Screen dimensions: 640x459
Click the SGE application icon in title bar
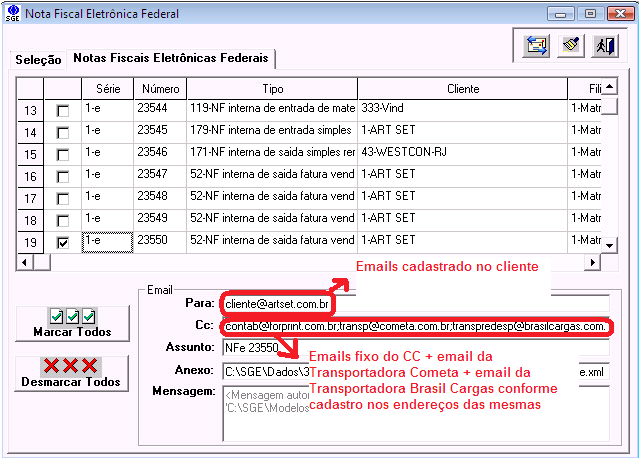tap(11, 12)
